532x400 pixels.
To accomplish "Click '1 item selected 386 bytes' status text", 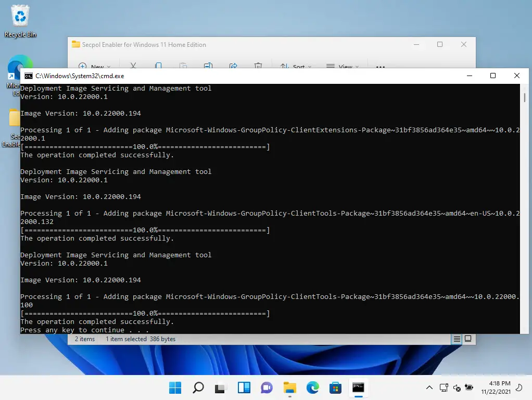I will [x=141, y=339].
